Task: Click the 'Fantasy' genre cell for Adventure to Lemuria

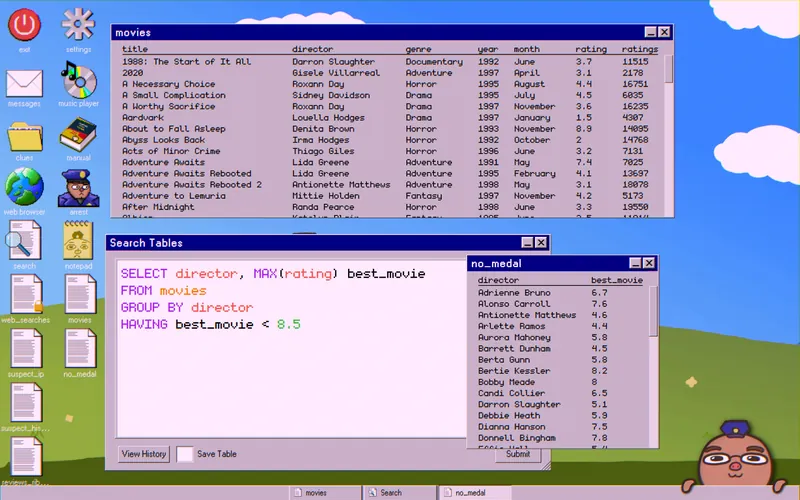Action: pos(424,196)
